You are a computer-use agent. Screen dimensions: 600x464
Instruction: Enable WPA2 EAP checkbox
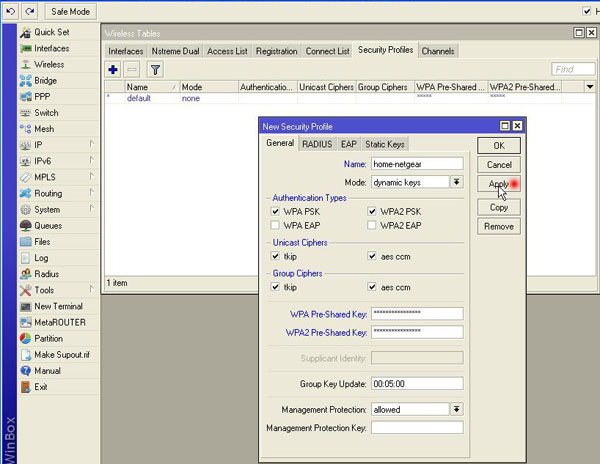[x=372, y=225]
